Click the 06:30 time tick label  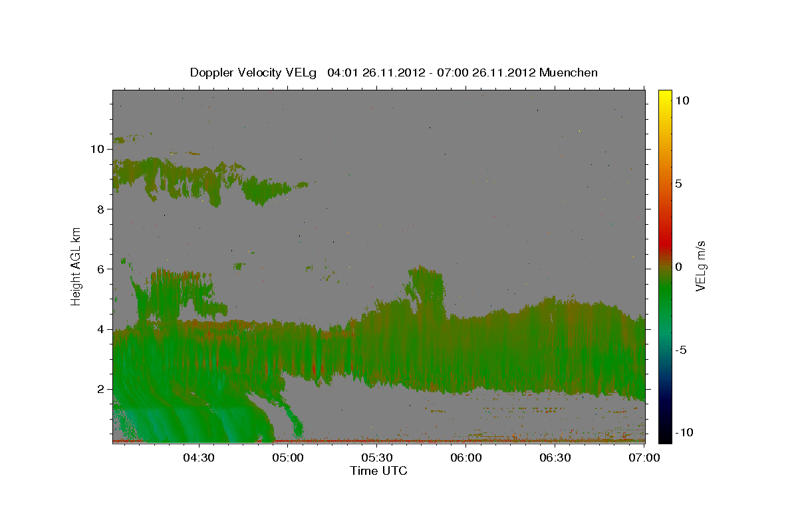coord(556,458)
